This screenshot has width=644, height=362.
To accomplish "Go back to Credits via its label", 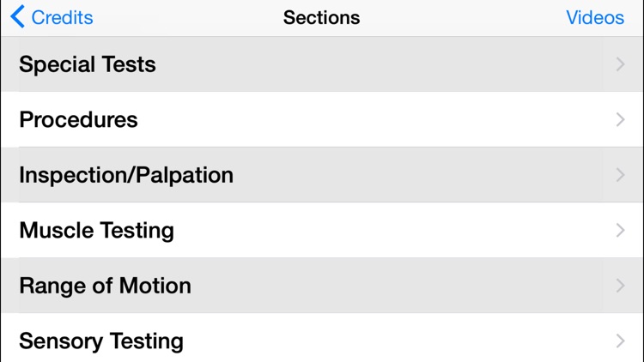I will pos(62,18).
